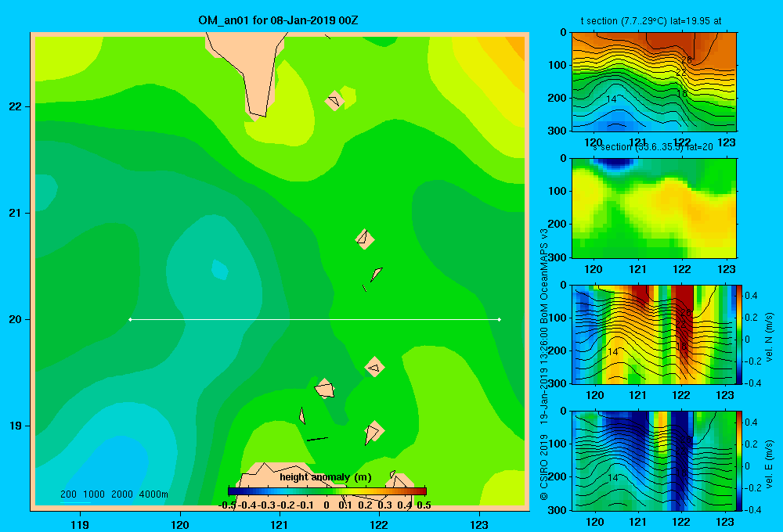The height and width of the screenshot is (532, 783).
Task: Open the temperature section plot panel
Action: point(654,82)
